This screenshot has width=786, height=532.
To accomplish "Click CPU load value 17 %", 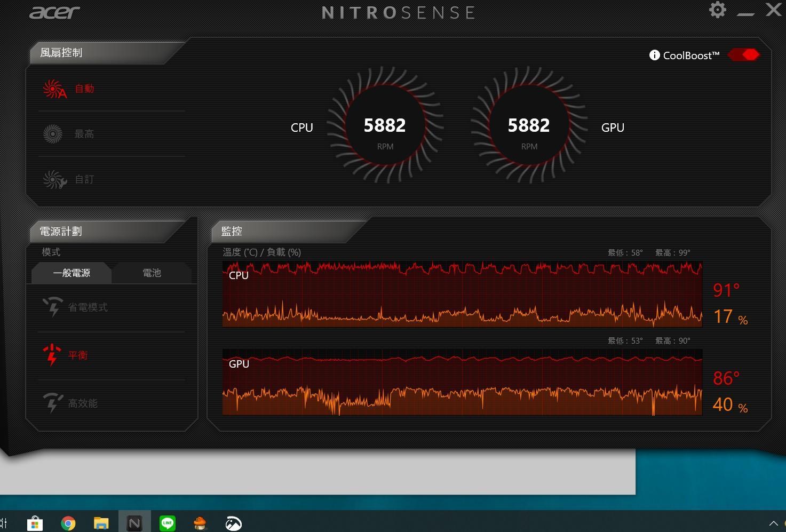I will pyautogui.click(x=730, y=317).
